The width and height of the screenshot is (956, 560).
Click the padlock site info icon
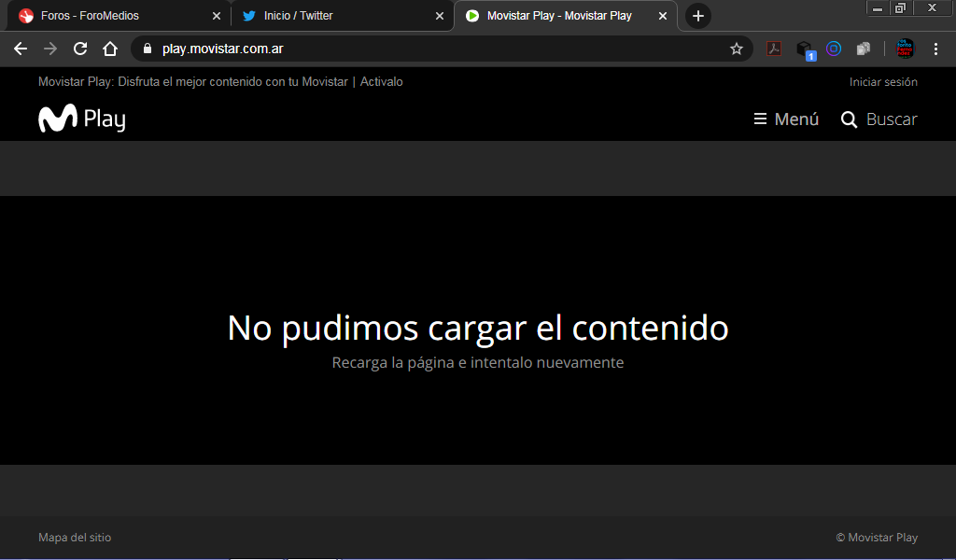coord(147,49)
